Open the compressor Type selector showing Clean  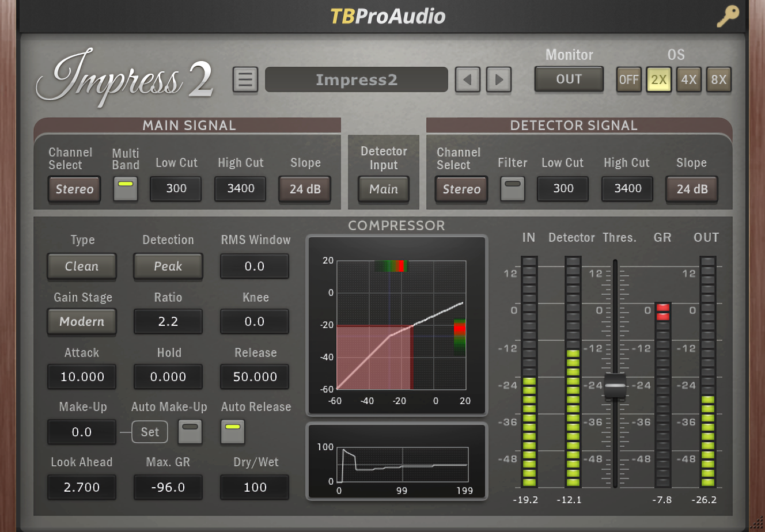tap(82, 266)
